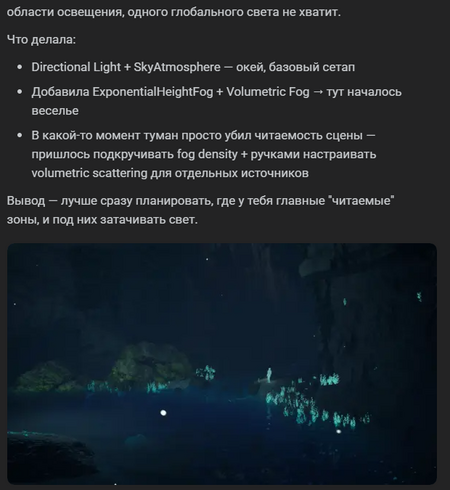Click the large cluster of glowing teal plants
The image size is (450, 490).
pos(297,405)
